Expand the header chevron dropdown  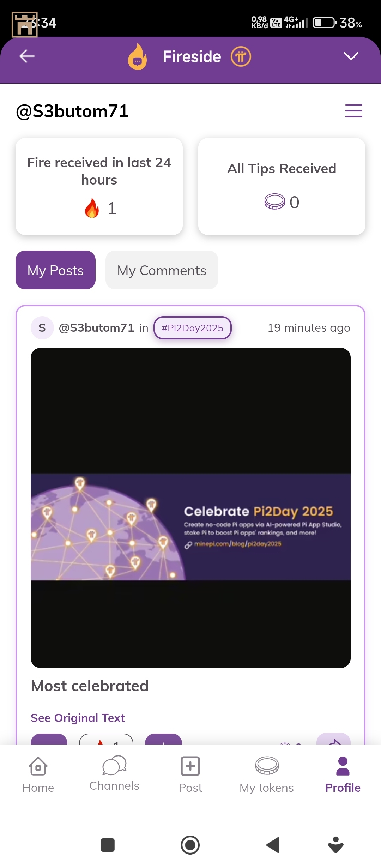[351, 56]
